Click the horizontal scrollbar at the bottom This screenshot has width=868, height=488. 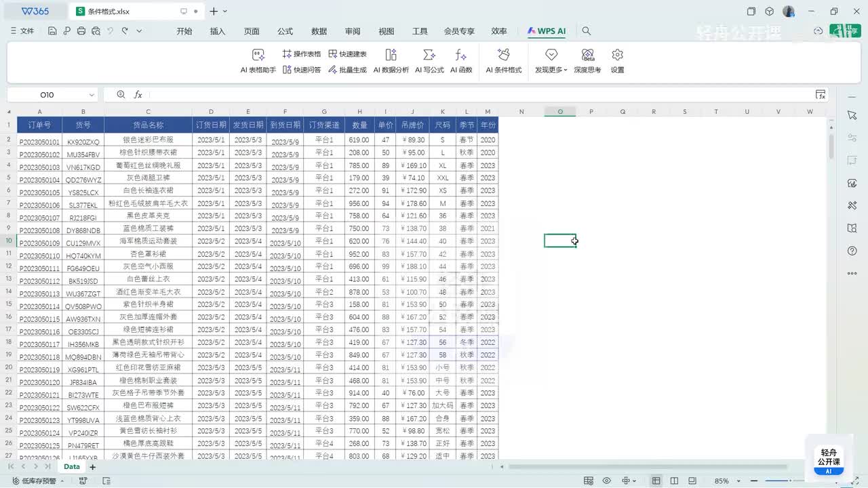tap(648, 467)
